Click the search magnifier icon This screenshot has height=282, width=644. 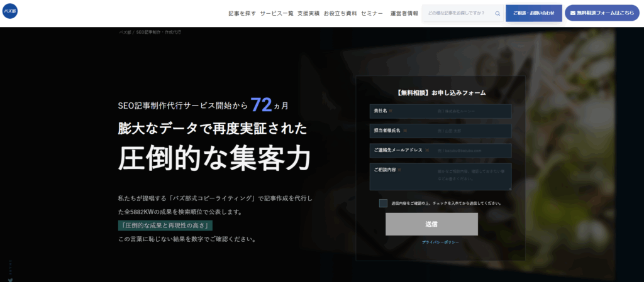497,13
